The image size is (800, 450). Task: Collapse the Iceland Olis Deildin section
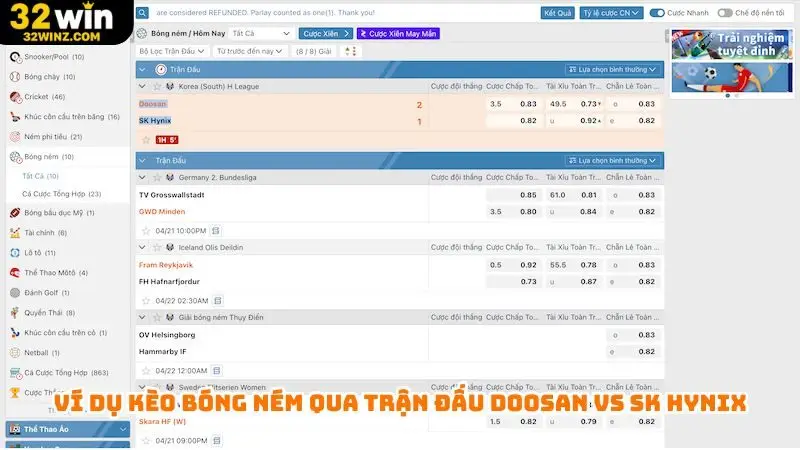[x=142, y=247]
